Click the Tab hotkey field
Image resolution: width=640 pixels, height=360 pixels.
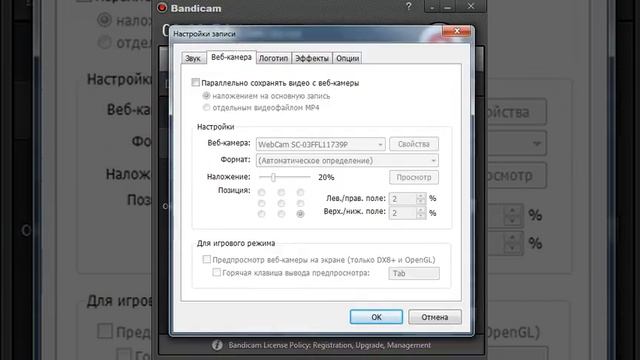coord(414,273)
